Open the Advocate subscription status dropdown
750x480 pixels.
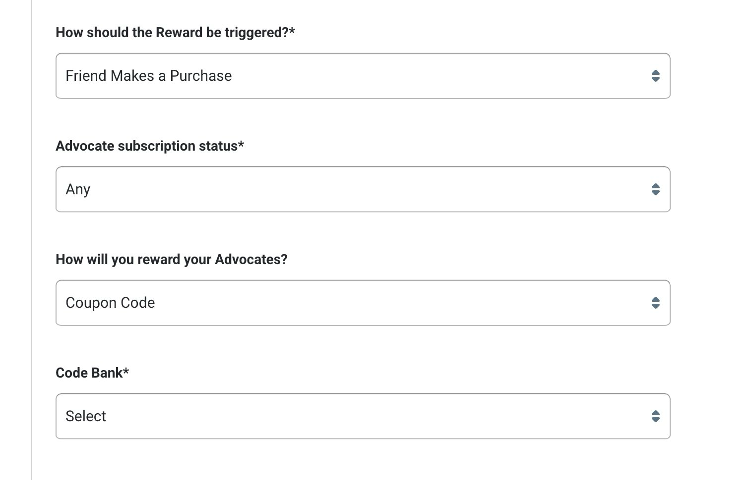[362, 189]
